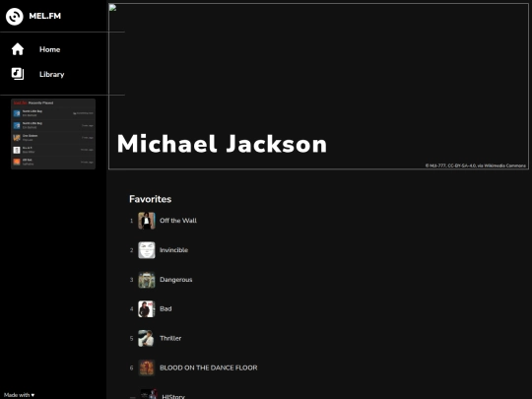This screenshot has width=532, height=399.
Task: Click the now-scrobbling track in Recently Played
Action: (x=53, y=113)
